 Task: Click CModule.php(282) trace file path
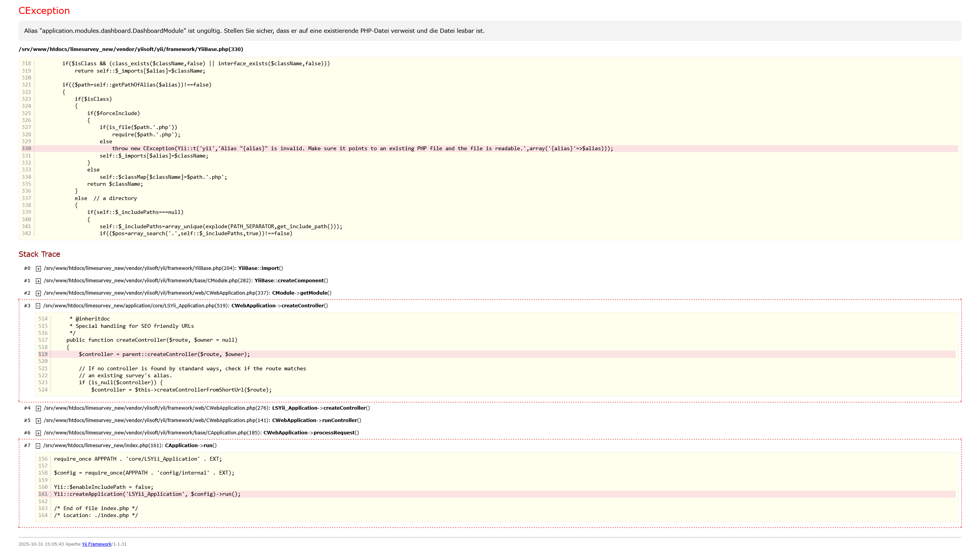(x=147, y=281)
